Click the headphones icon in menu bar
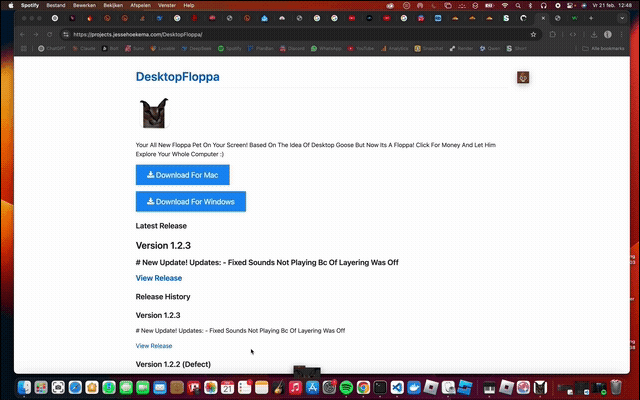Viewport: 640px width, 400px height. click(543, 5)
